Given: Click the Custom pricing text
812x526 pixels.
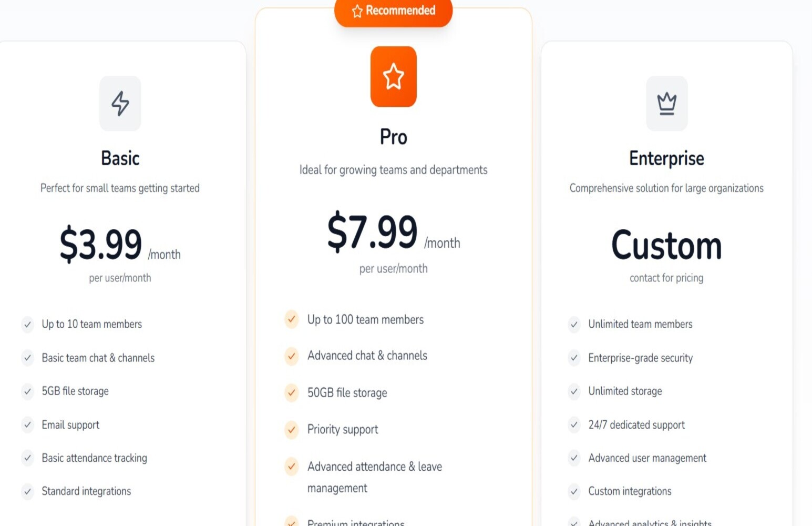Looking at the screenshot, I should (666, 246).
